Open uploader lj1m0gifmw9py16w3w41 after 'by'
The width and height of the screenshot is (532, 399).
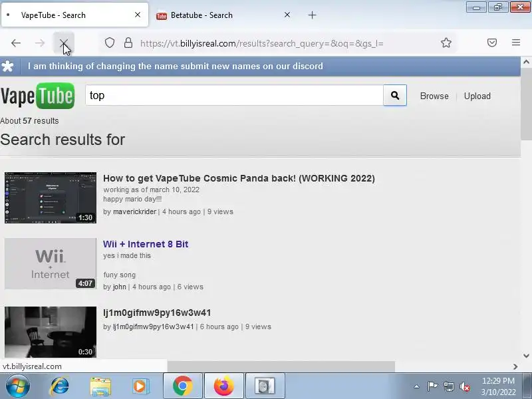pos(154,327)
